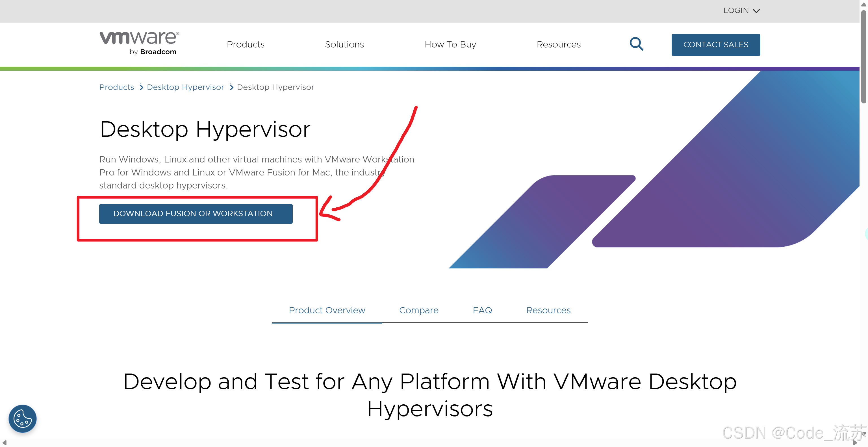
Task: Select the Product Overview tab
Action: (x=327, y=310)
